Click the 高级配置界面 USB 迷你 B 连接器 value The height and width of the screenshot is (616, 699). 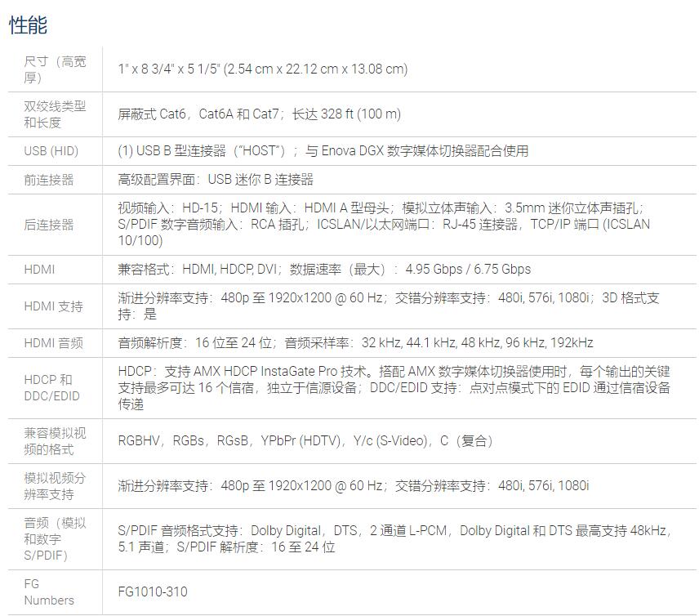tap(216, 179)
